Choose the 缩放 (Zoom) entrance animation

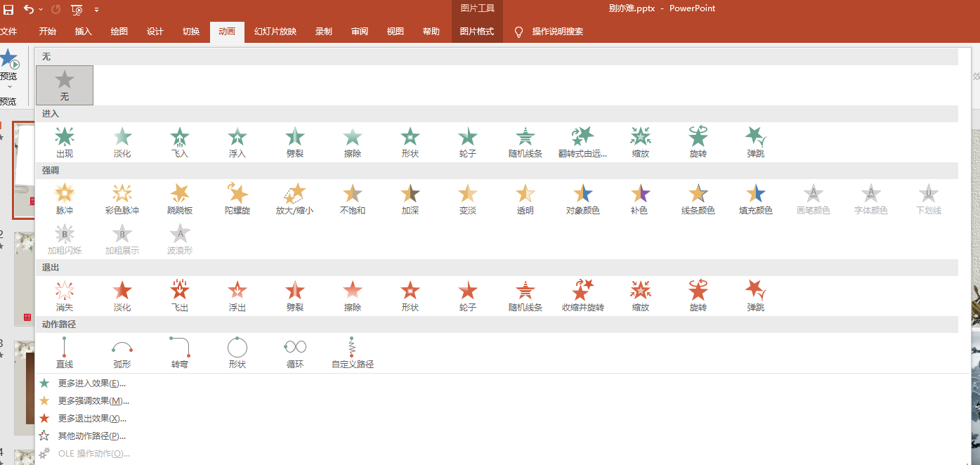[x=640, y=142]
